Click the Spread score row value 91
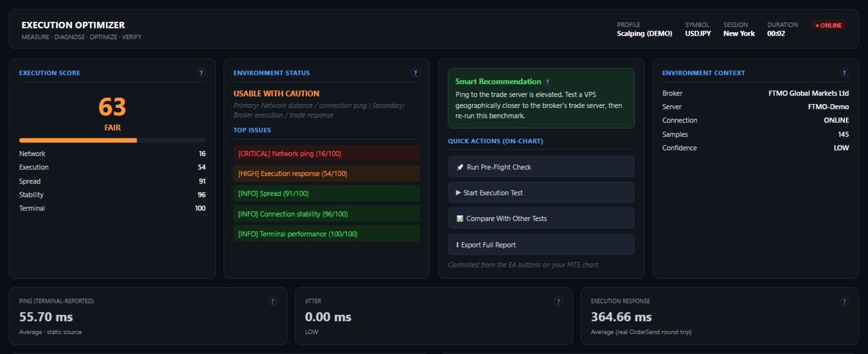The height and width of the screenshot is (354, 868). 202,181
